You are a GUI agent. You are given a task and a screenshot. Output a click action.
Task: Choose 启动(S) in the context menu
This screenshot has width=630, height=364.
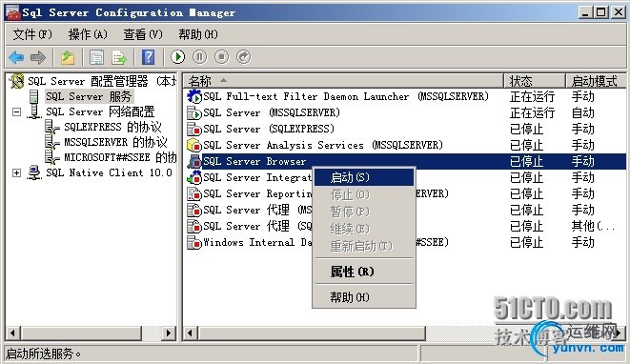[364, 177]
